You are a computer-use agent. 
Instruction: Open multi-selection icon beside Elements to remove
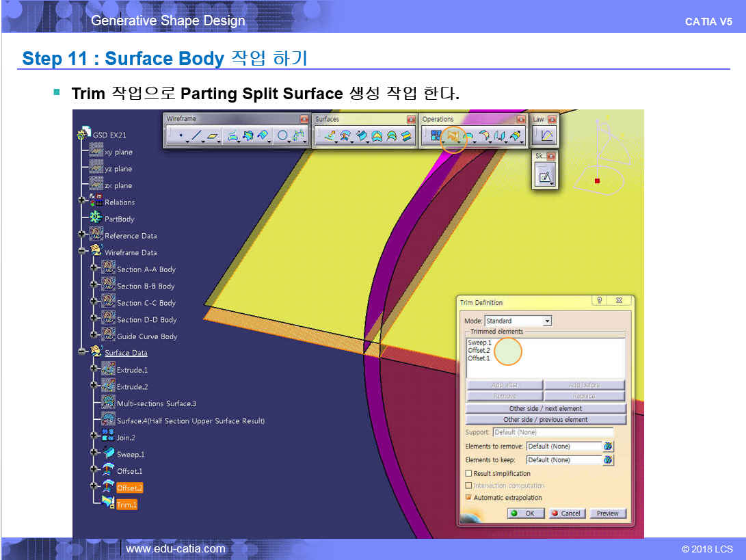point(608,446)
